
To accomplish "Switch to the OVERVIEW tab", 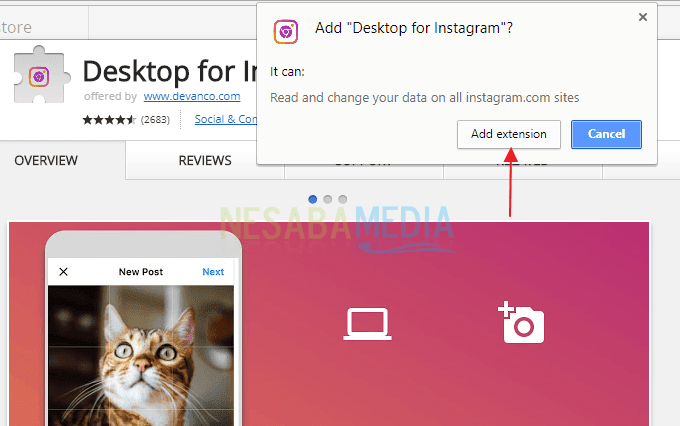I will click(x=46, y=161).
